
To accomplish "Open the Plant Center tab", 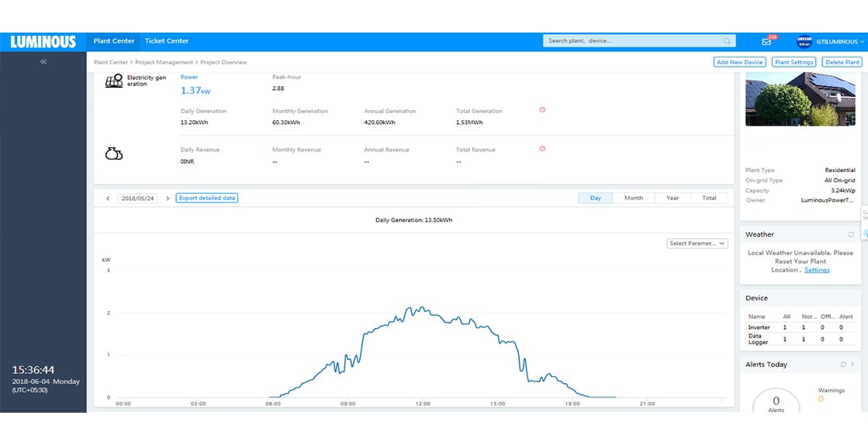I will (x=114, y=41).
